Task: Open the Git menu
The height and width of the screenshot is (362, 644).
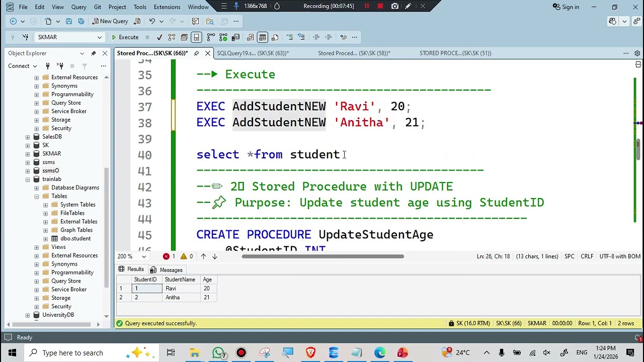Action: pyautogui.click(x=98, y=7)
